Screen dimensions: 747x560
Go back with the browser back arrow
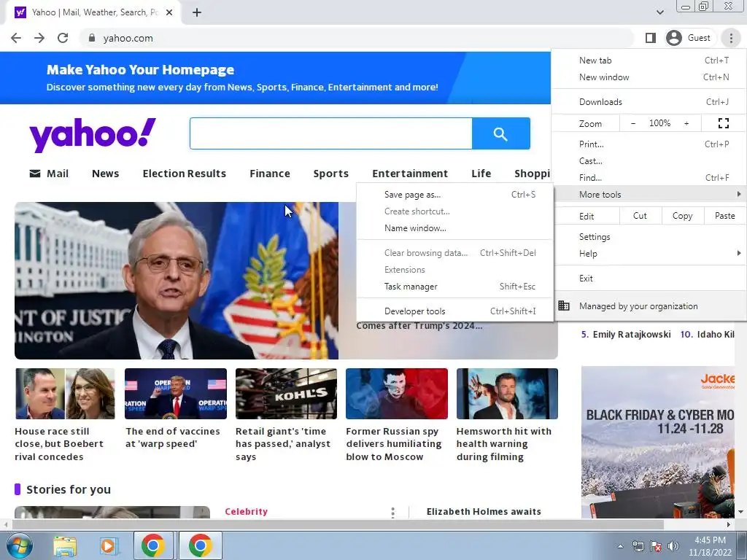[16, 38]
